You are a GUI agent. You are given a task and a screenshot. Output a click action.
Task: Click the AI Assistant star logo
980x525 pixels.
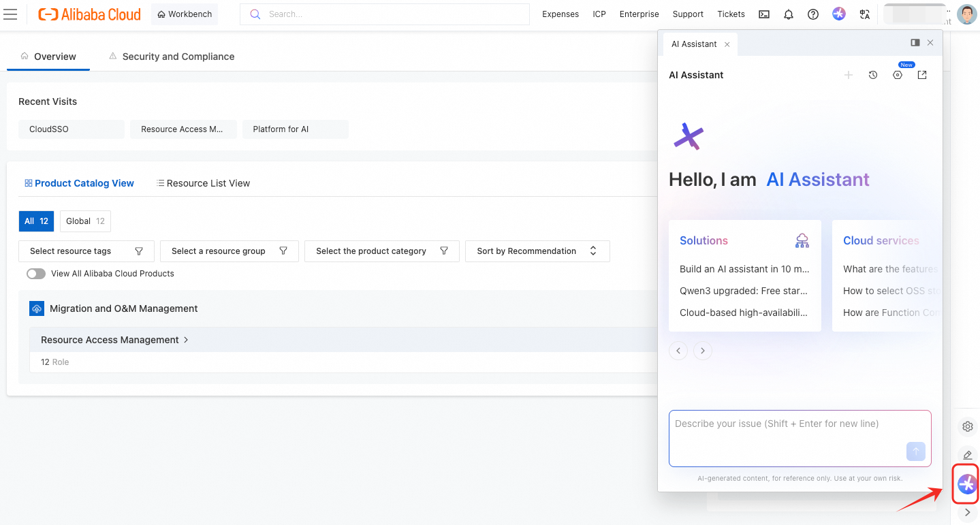click(689, 136)
